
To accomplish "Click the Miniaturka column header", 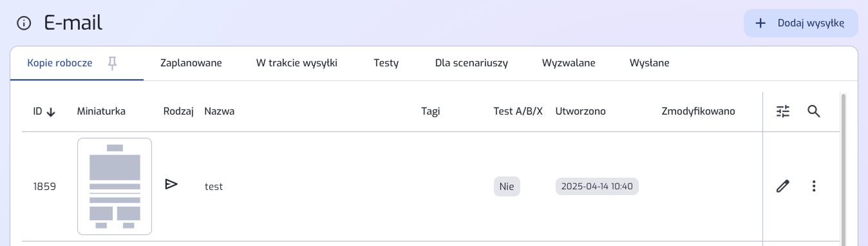I will tap(101, 111).
